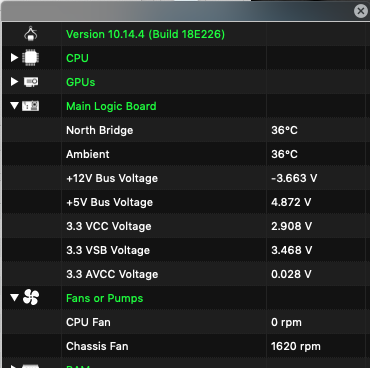Expand the GPUs section
Viewport: 370px width, 368px height.
[x=14, y=82]
